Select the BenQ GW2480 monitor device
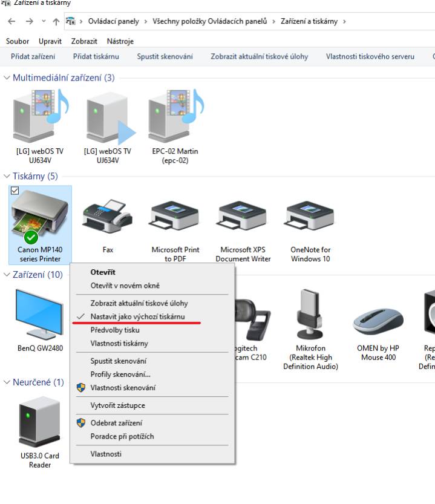 click(40, 315)
